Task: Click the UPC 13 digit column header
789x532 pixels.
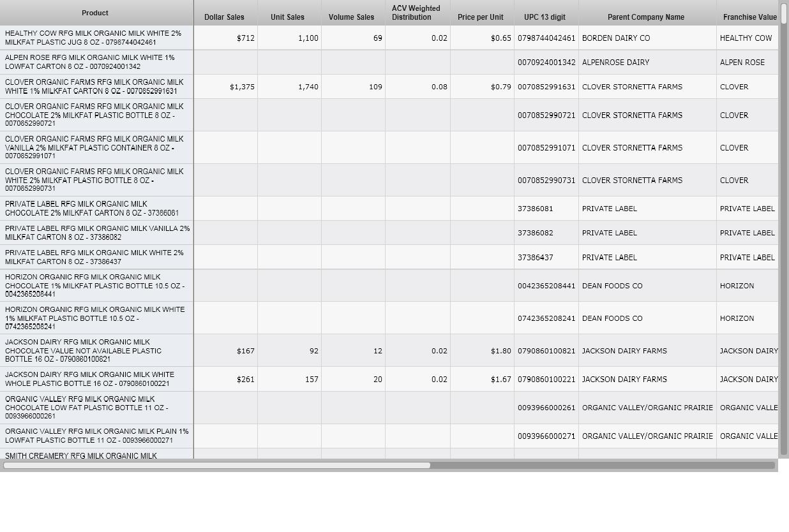Action: 545,17
